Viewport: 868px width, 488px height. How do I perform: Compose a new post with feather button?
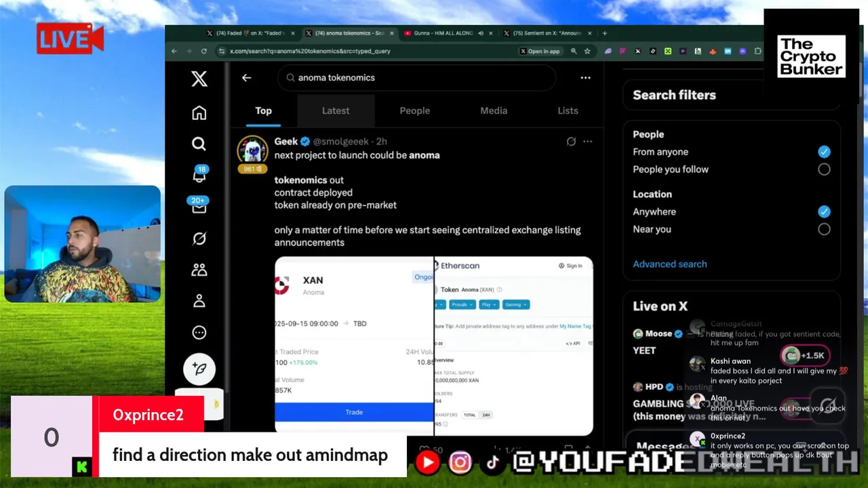point(199,369)
